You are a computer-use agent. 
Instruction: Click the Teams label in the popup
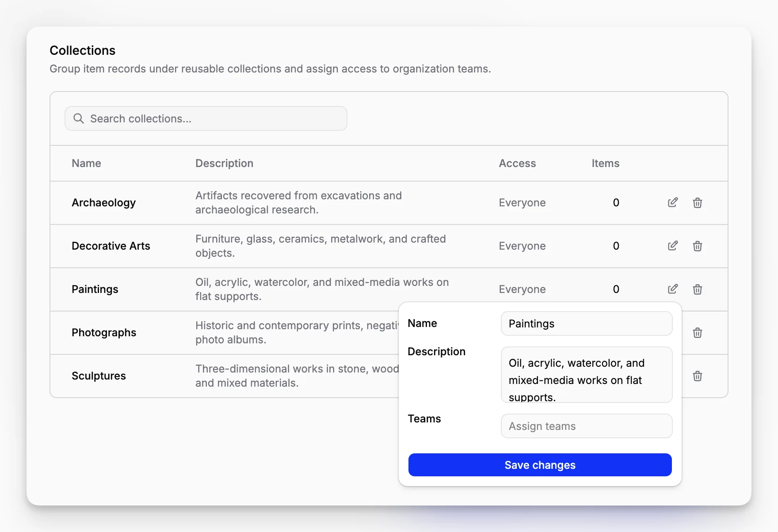(424, 418)
